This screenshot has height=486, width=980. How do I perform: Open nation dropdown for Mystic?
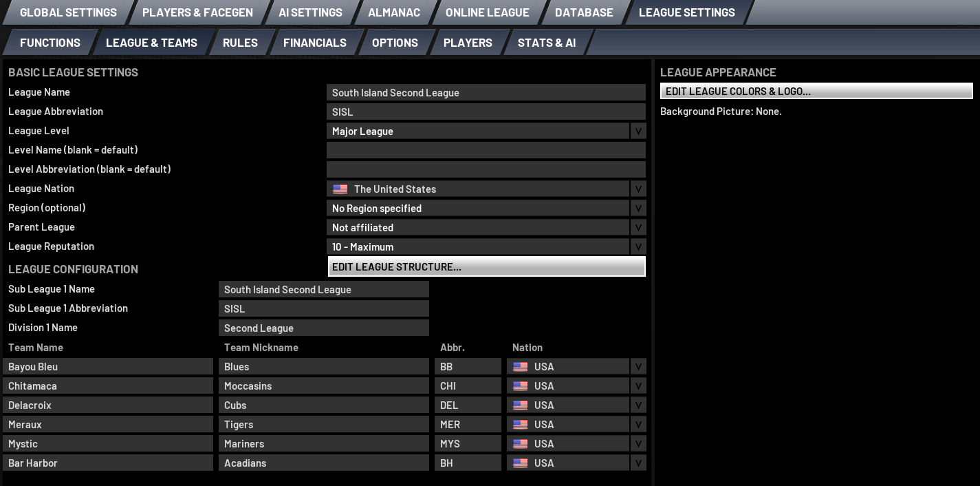(576, 443)
